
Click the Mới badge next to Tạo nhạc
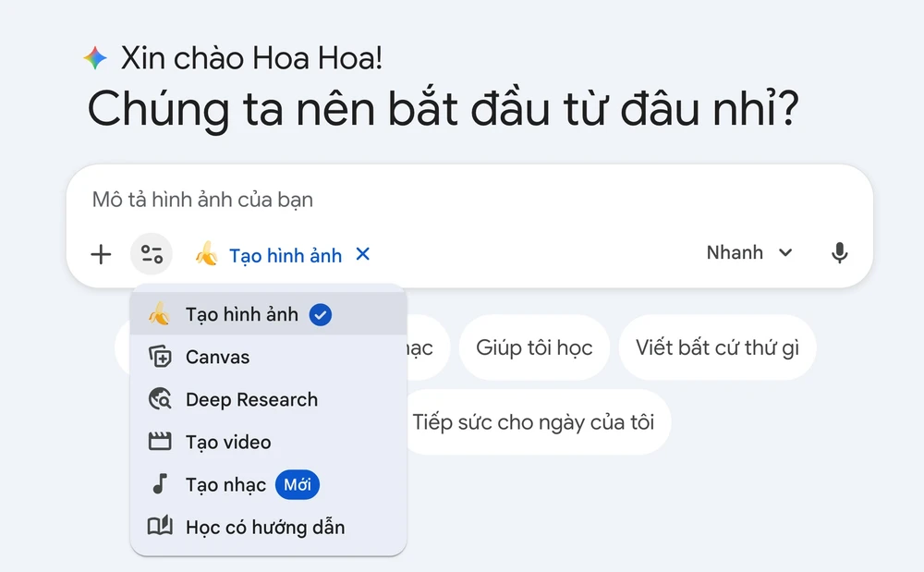297,484
